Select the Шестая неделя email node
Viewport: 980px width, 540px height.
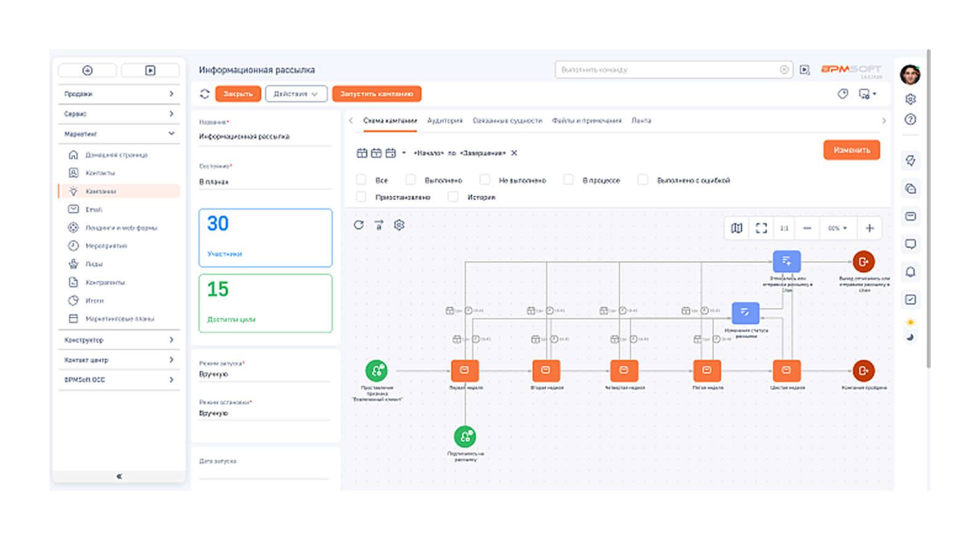pyautogui.click(x=786, y=370)
